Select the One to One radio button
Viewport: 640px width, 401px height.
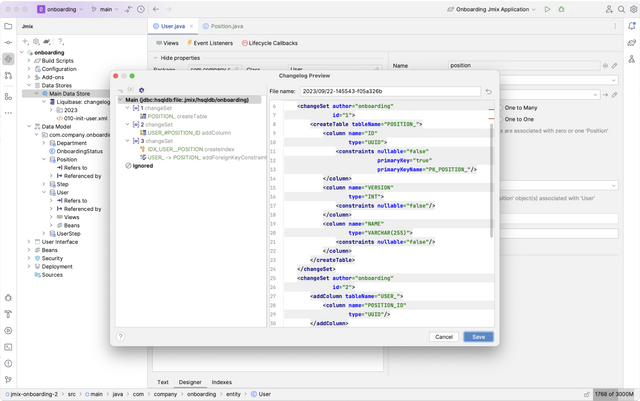pos(519,119)
